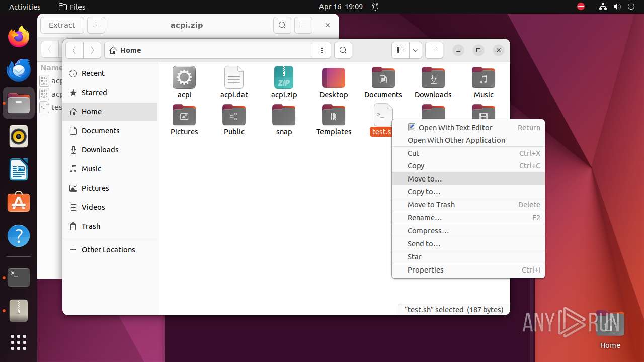Select Move to Trash option

(x=468, y=205)
